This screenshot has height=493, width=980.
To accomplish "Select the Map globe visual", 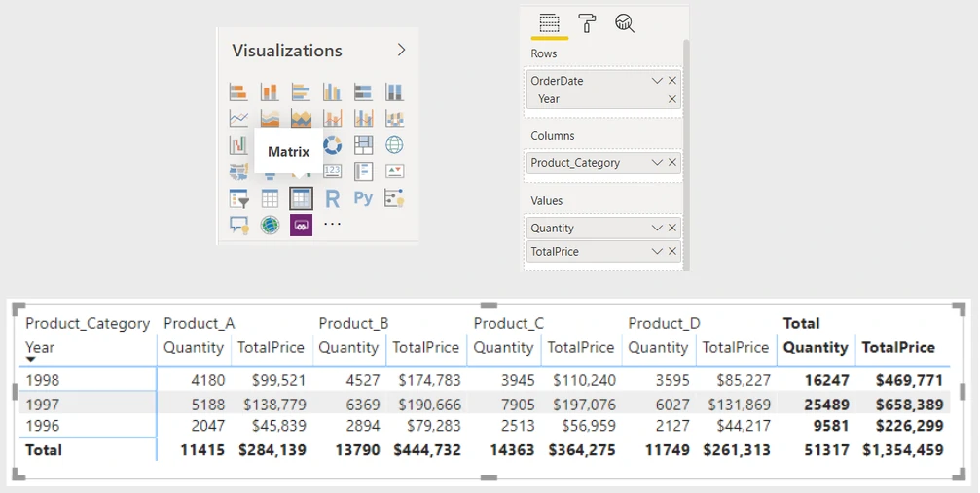I will click(394, 145).
